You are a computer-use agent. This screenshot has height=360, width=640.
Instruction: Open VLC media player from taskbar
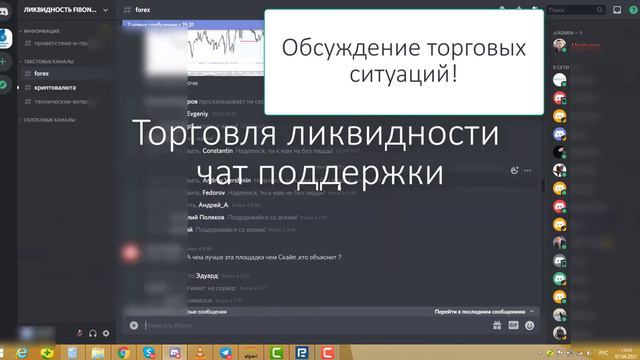pos(200,353)
